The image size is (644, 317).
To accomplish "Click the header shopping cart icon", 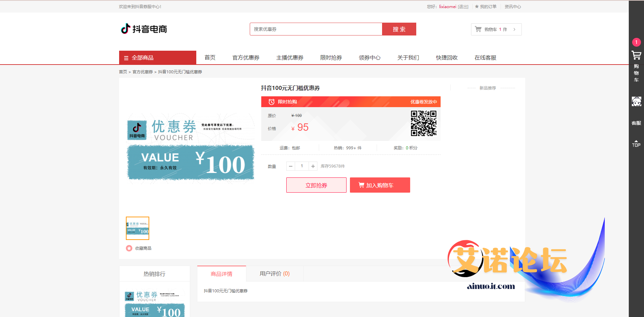I will [478, 29].
